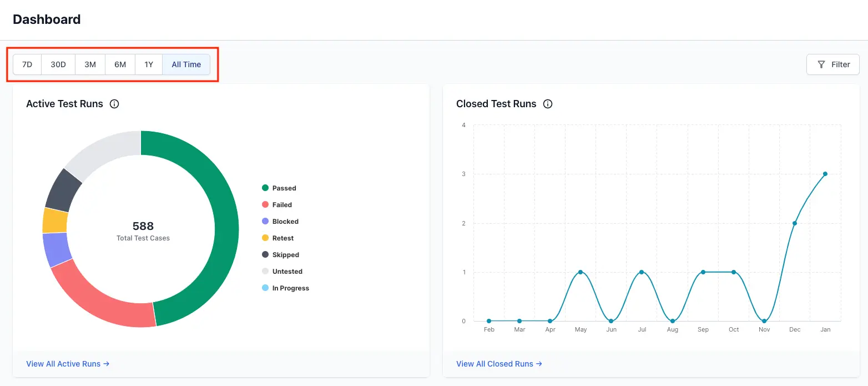
Task: Click the info icon beside Active Test Runs
Action: (x=114, y=104)
